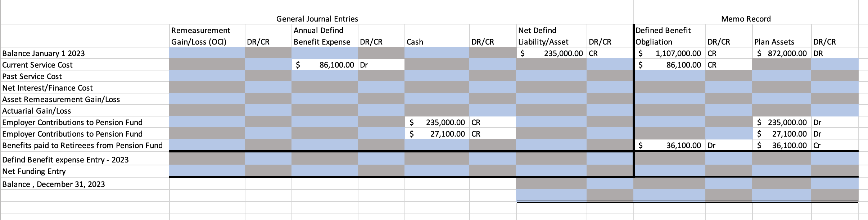Select the Net Funding Entry row label
868x220 pixels.
(34, 171)
